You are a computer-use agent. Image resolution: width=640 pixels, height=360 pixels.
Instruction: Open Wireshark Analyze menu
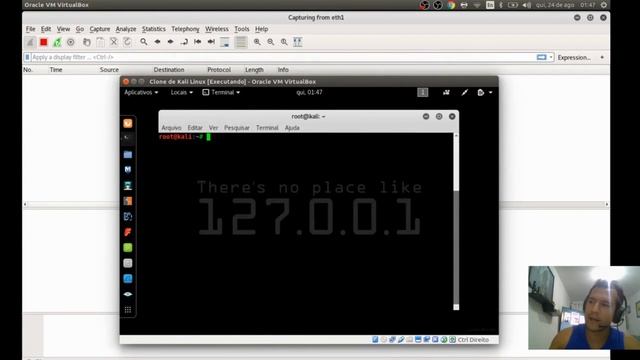click(x=126, y=29)
